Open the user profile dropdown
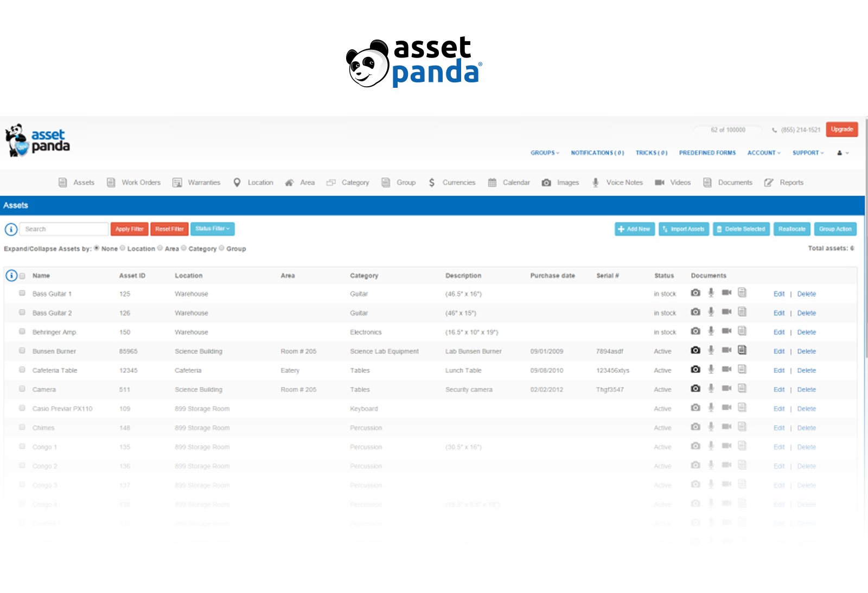The width and height of the screenshot is (868, 593). 843,153
